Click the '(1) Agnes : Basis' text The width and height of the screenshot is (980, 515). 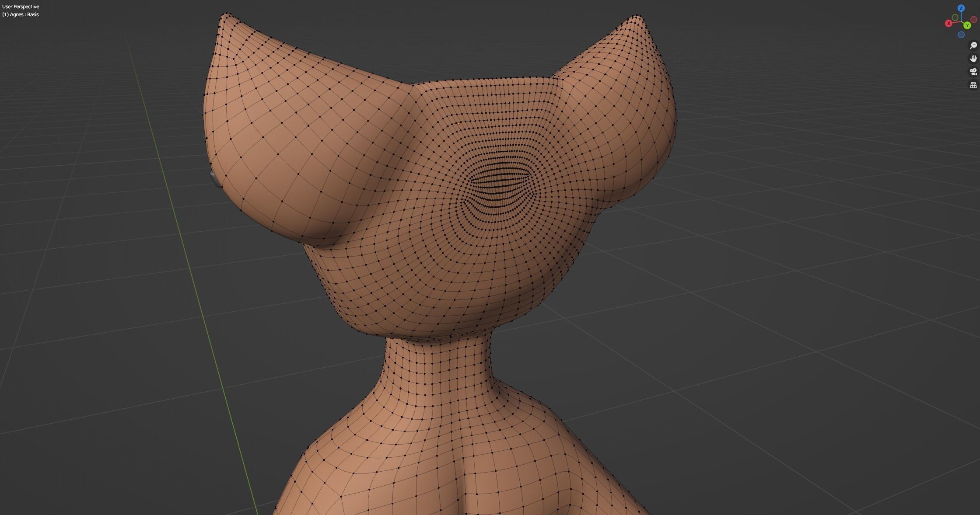click(21, 14)
